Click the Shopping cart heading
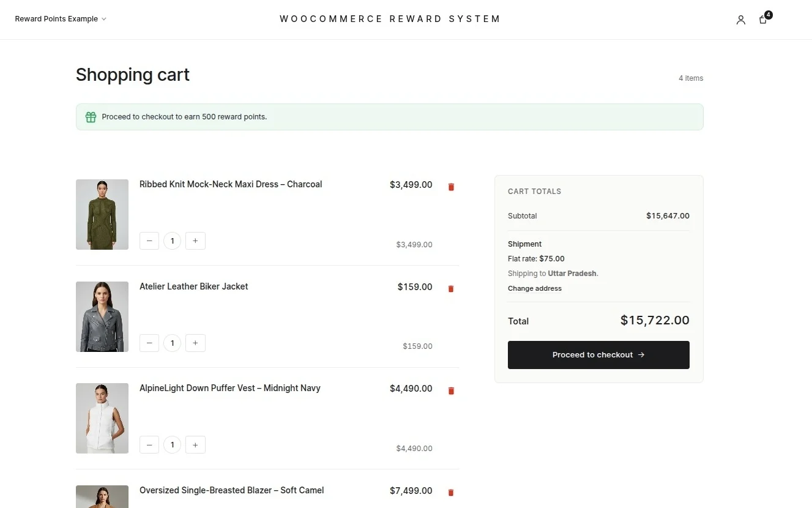The image size is (812, 508). point(133,75)
